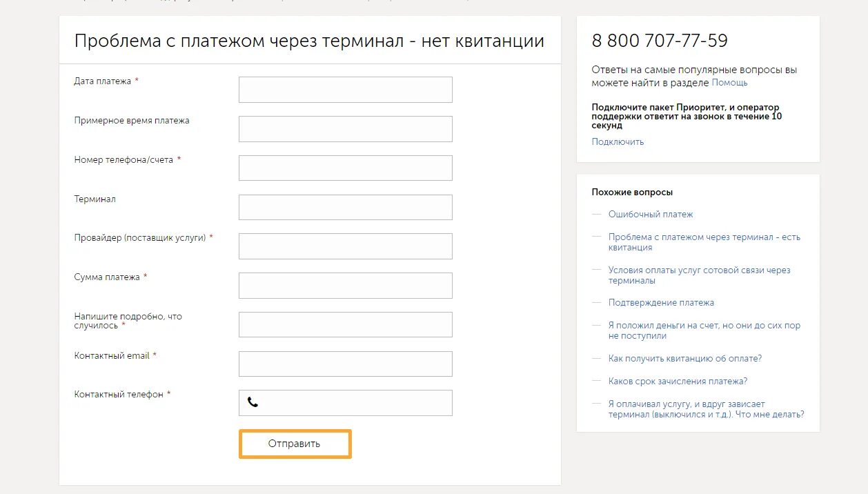
Task: Submit the form with the Отправить button
Action: [295, 444]
